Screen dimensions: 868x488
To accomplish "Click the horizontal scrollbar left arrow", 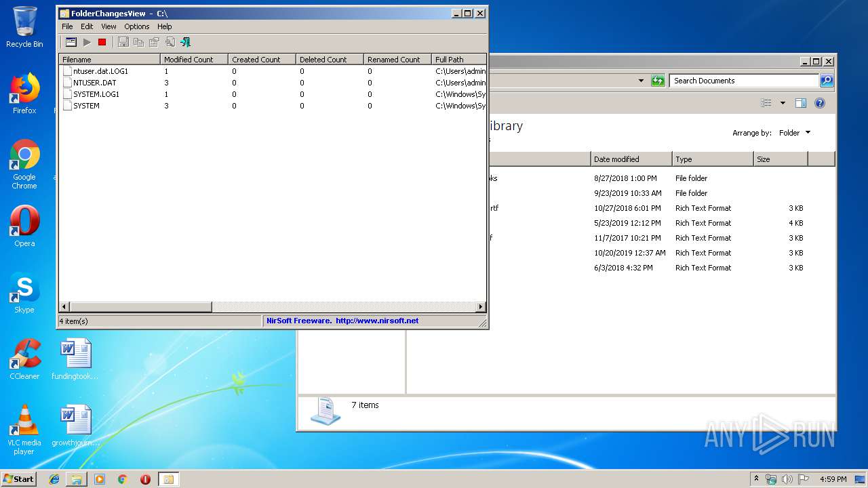I will [x=64, y=307].
